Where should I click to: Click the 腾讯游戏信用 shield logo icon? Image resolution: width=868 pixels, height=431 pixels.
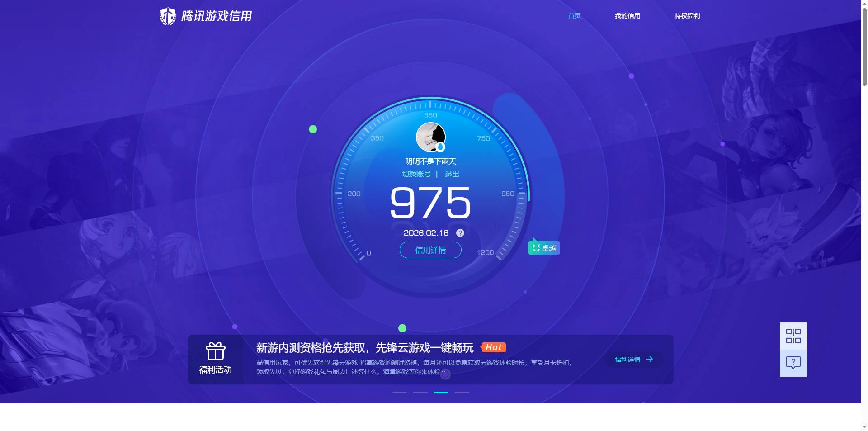coord(168,16)
